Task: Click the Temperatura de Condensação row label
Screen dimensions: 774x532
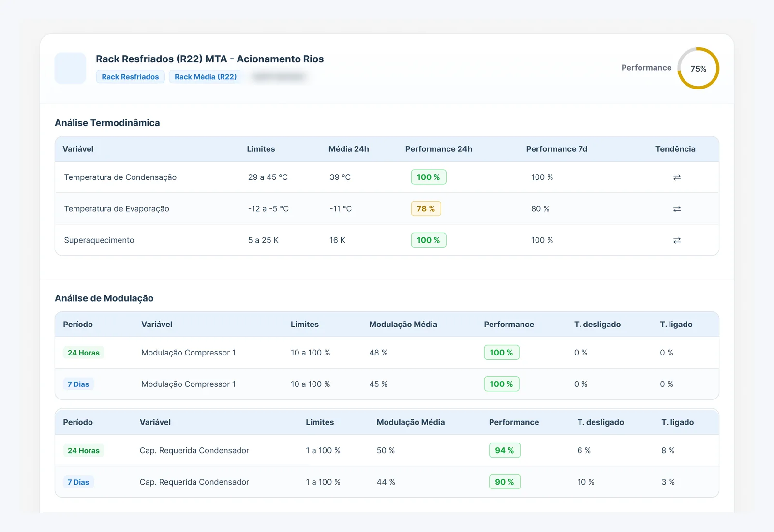Action: 120,177
